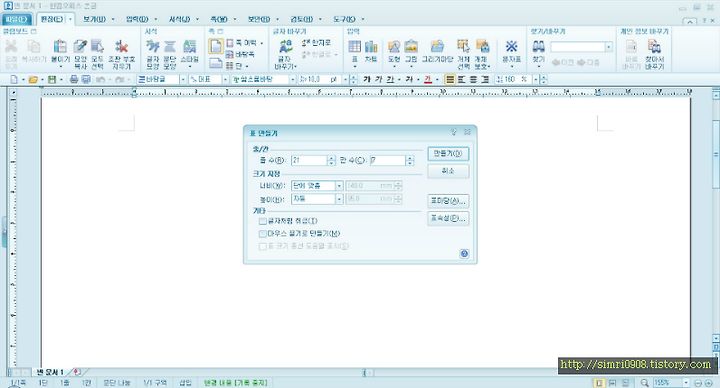This screenshot has height=388, width=720.
Task: Click the blue help icon in dialog
Action: (x=464, y=253)
